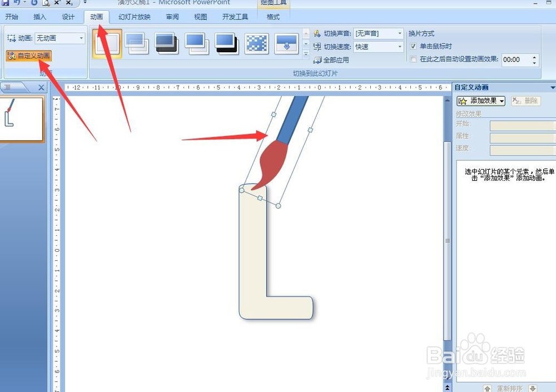Screen dimensions: 556x392
Task: Click the 开始 field in animation pane
Action: (x=522, y=126)
